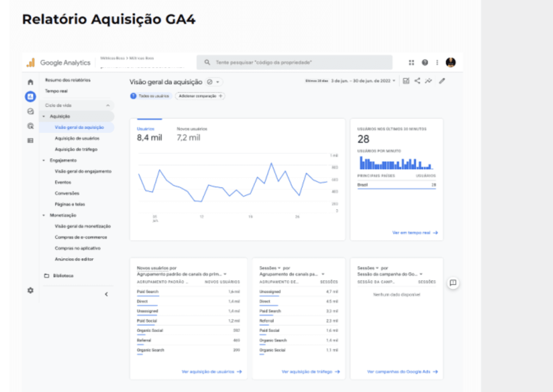Click the search properties input field
553x392 pixels.
294,63
